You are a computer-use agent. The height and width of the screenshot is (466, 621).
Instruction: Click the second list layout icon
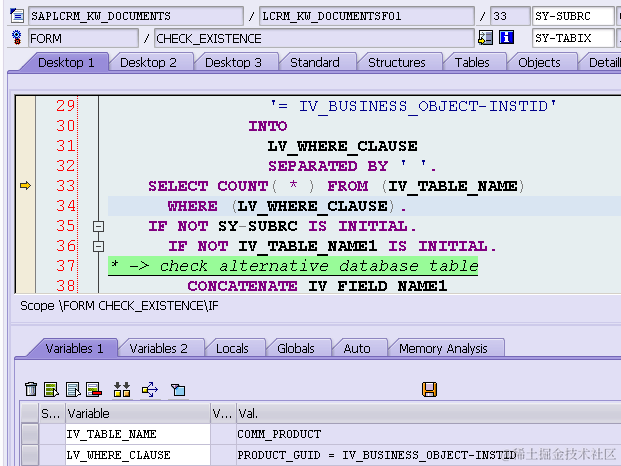coord(73,389)
